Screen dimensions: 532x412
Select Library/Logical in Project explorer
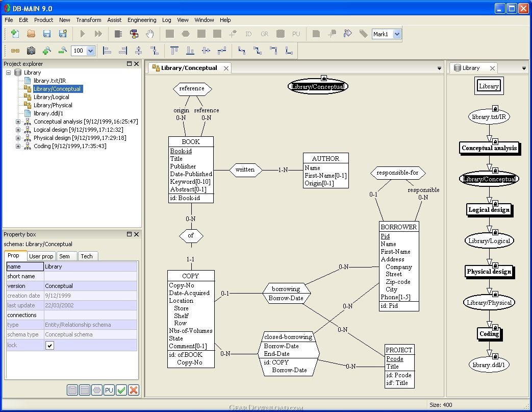click(51, 97)
